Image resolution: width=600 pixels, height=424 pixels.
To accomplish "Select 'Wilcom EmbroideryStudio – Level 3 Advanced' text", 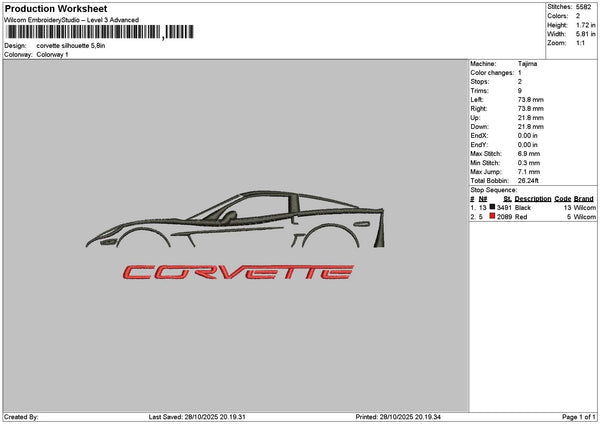I will coord(72,20).
